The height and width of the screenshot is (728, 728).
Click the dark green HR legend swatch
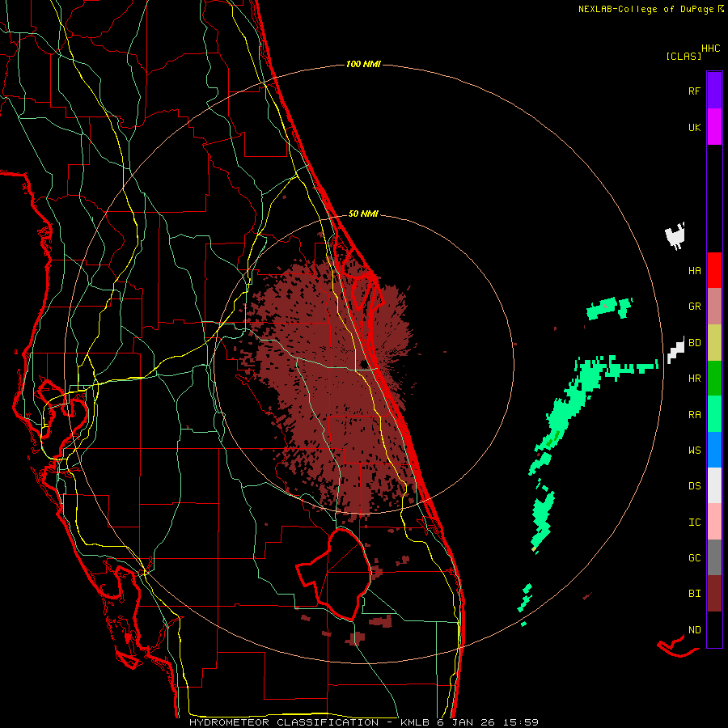(714, 379)
